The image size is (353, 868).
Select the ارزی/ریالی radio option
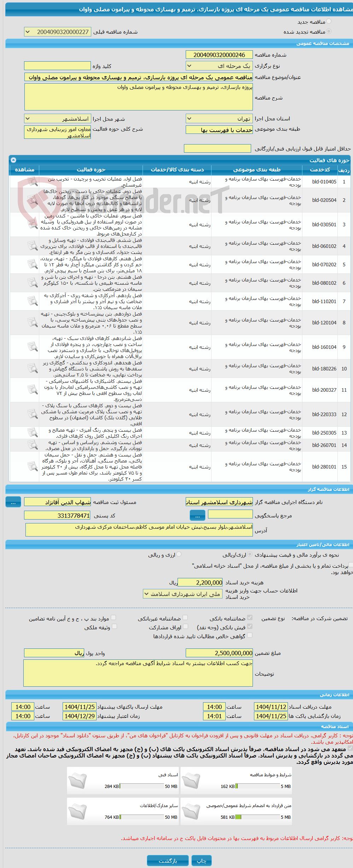click(250, 555)
